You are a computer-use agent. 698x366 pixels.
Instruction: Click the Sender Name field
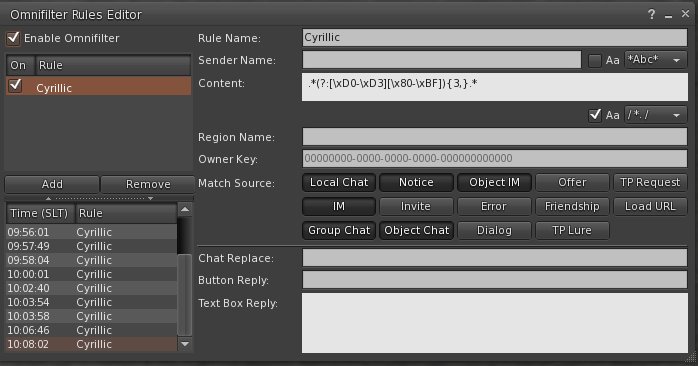(442, 60)
